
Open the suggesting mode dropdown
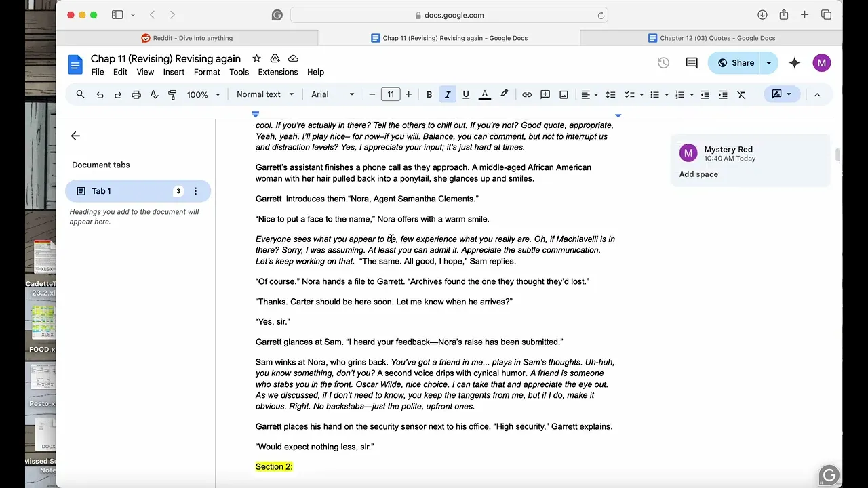click(782, 95)
